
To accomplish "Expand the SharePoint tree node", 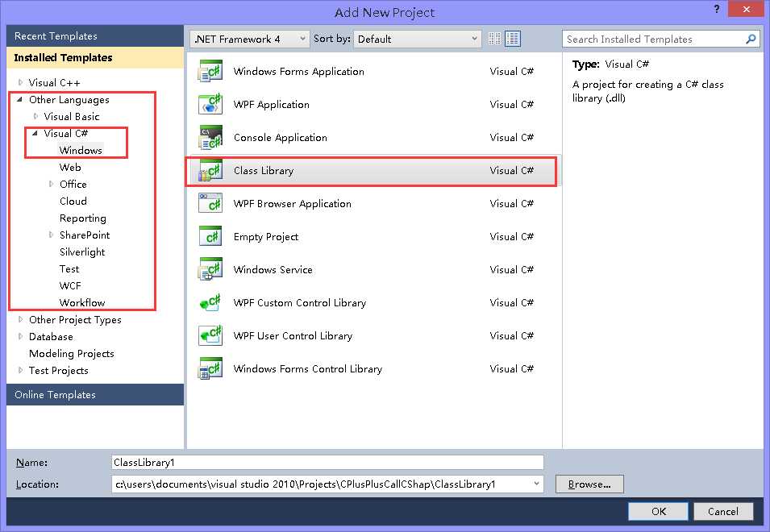I will click(x=51, y=235).
